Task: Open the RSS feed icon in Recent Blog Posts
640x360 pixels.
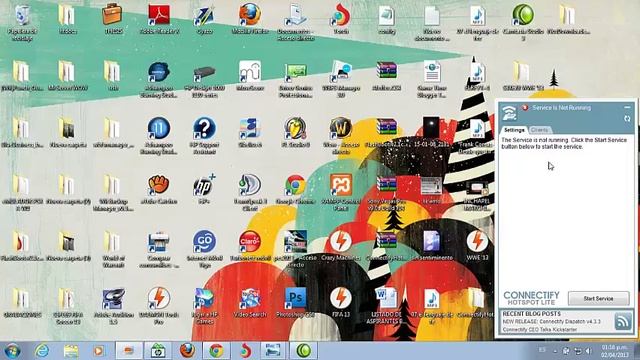Action: click(623, 321)
